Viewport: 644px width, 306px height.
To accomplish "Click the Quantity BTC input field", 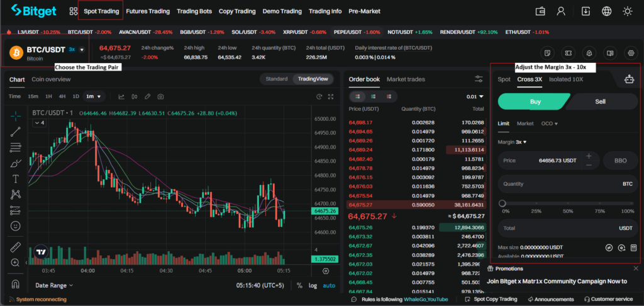I will pos(568,184).
